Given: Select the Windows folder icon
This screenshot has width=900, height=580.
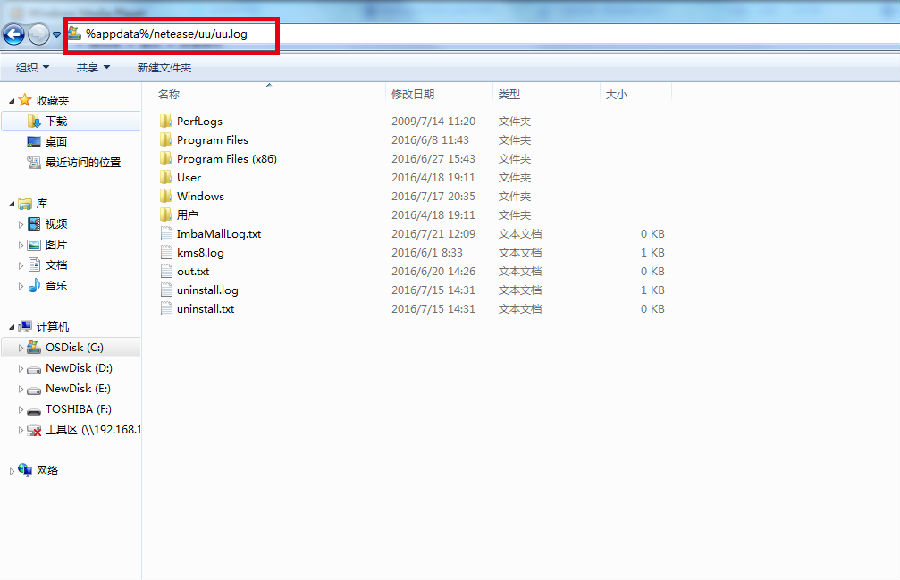Looking at the screenshot, I should click(166, 196).
